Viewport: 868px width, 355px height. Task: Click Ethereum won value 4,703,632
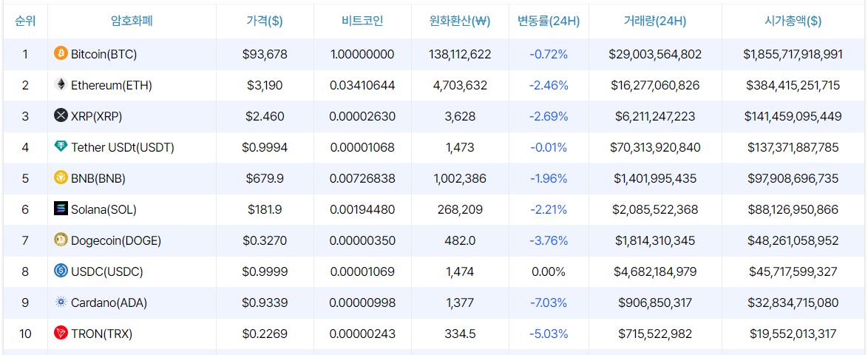(x=459, y=85)
